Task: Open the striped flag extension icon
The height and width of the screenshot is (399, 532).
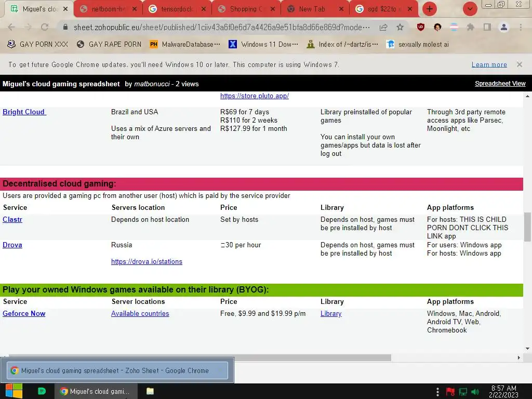Action: pos(454,27)
